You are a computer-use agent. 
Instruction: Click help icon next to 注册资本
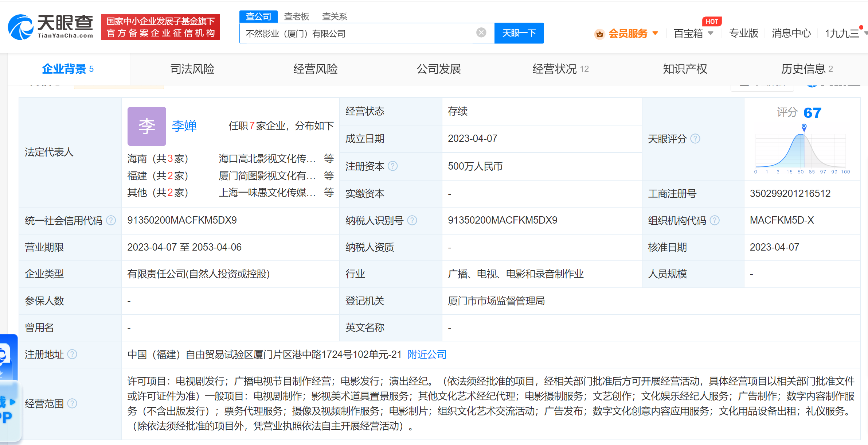pyautogui.click(x=393, y=166)
